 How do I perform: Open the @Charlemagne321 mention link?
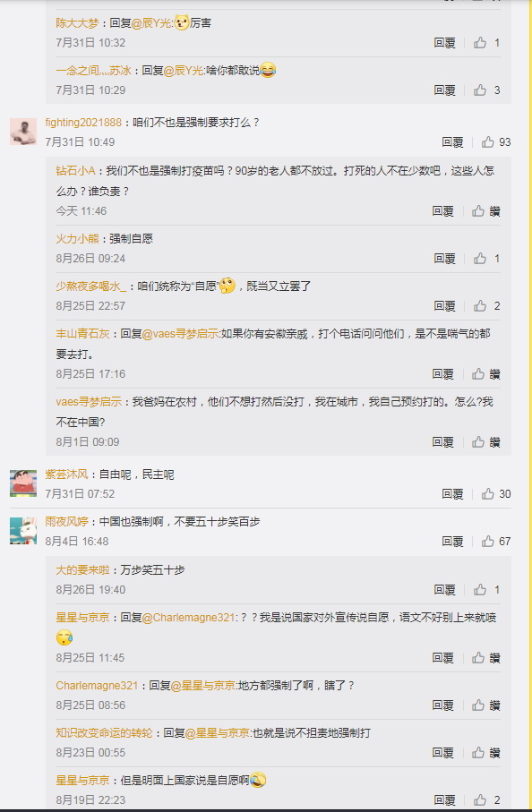point(189,618)
